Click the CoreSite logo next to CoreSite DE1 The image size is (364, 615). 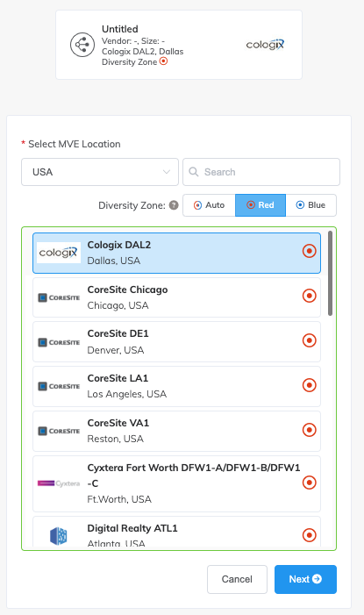[59, 342]
